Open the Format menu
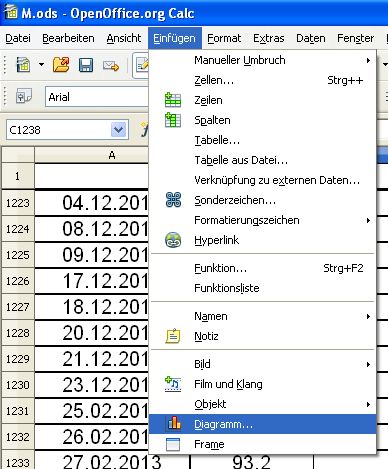Viewport: 388px width, 469px height. point(224,38)
